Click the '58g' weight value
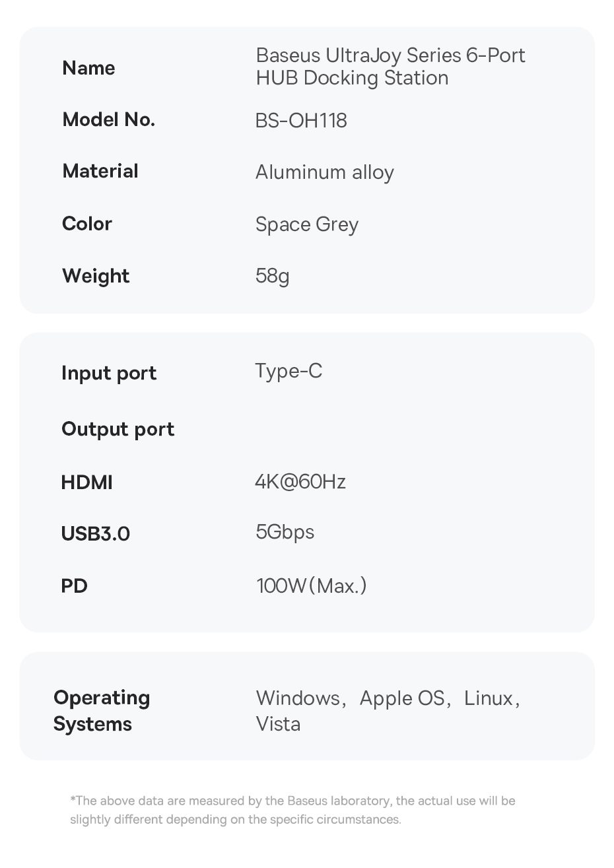Viewport: 614px width, 868px height. [x=273, y=275]
